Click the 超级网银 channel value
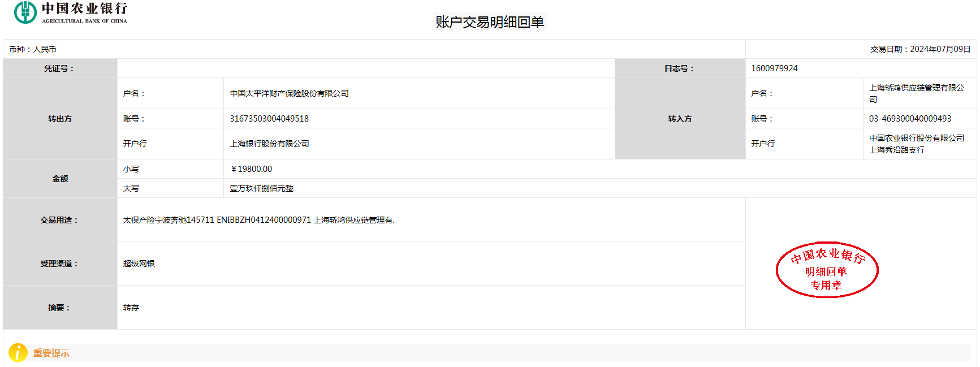 point(139,264)
